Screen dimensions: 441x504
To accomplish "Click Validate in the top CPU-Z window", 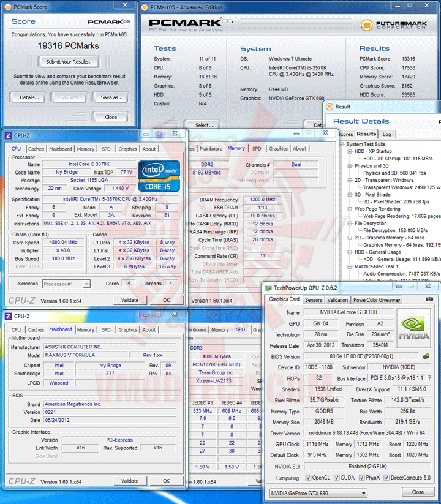I will point(130,300).
